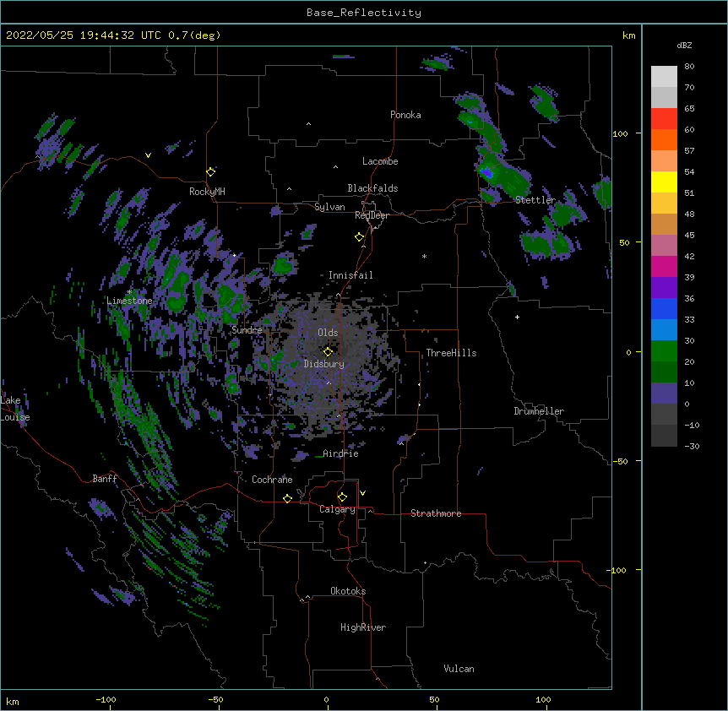This screenshot has width=728, height=711.
Task: Click the 45 value in dBZ legend
Action: click(x=689, y=236)
